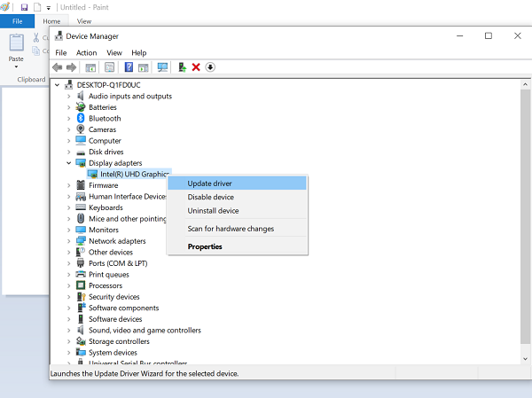Screen dimensions: 532x398
Task: Expand the Audio inputs and outputs node
Action: click(x=69, y=97)
